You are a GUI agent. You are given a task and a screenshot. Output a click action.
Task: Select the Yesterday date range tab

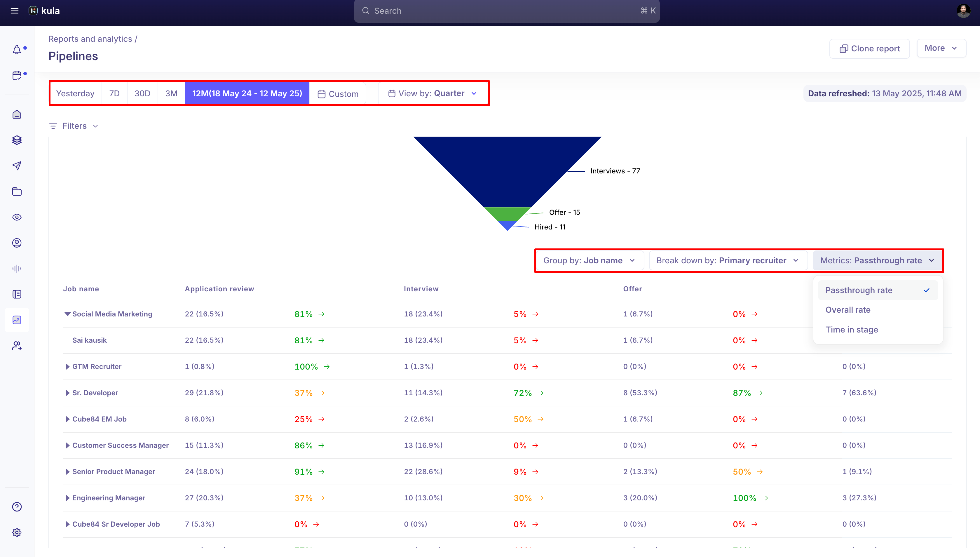click(75, 93)
